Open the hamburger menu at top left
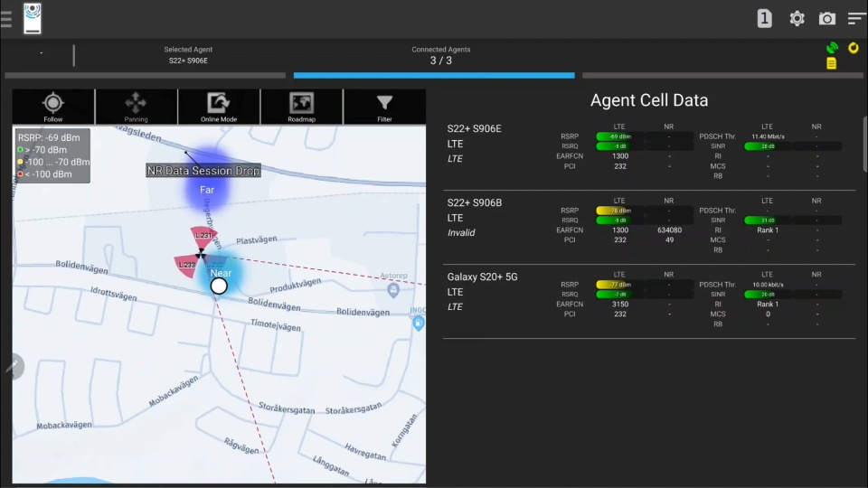Image resolution: width=868 pixels, height=488 pixels. point(7,18)
